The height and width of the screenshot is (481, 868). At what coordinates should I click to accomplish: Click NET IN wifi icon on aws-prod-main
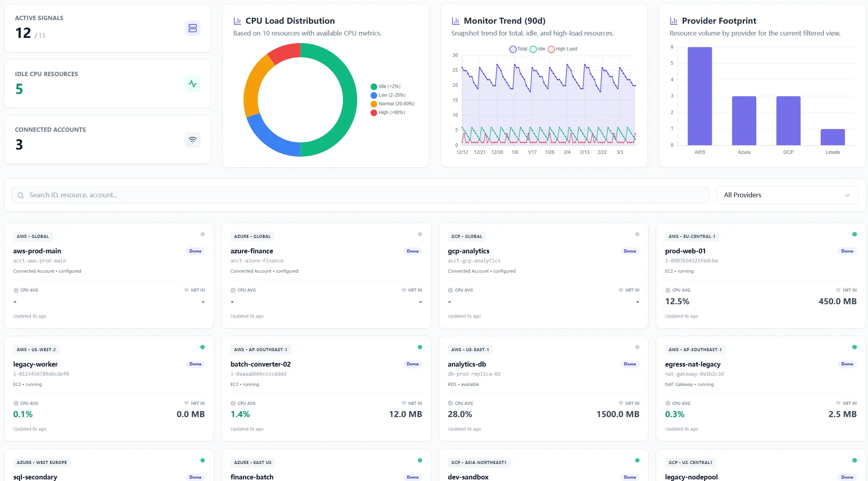click(186, 290)
